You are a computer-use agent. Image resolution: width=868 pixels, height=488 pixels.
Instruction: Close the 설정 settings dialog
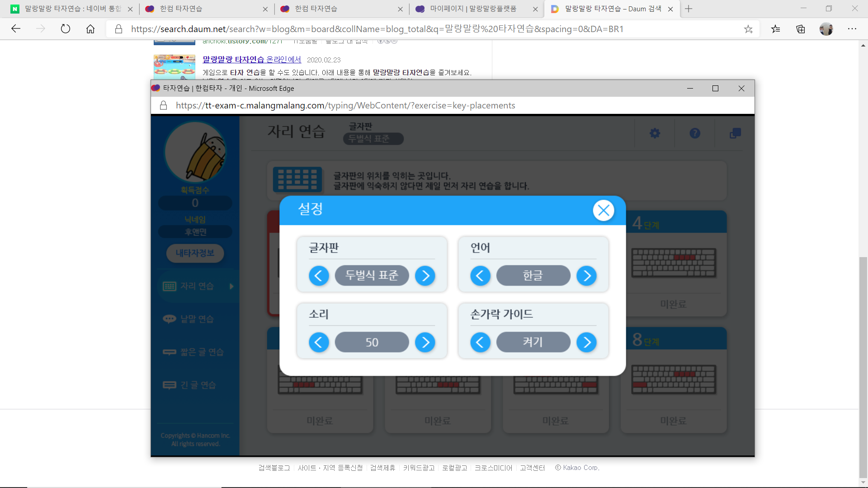pyautogui.click(x=603, y=210)
